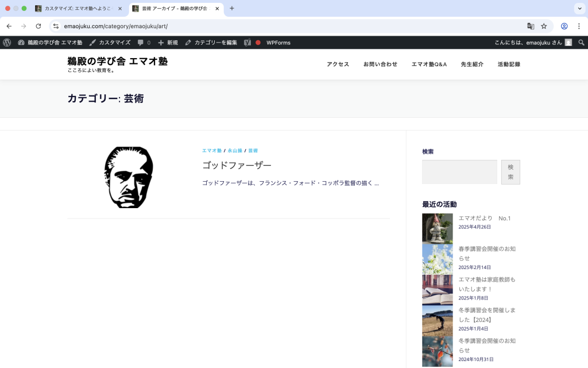588x368 pixels.
Task: Open the Chrome profile icon
Action: pos(564,26)
